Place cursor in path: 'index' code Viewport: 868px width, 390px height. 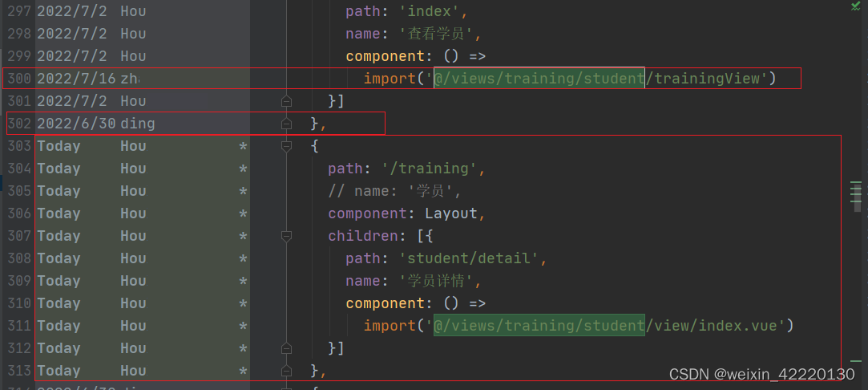tap(407, 11)
